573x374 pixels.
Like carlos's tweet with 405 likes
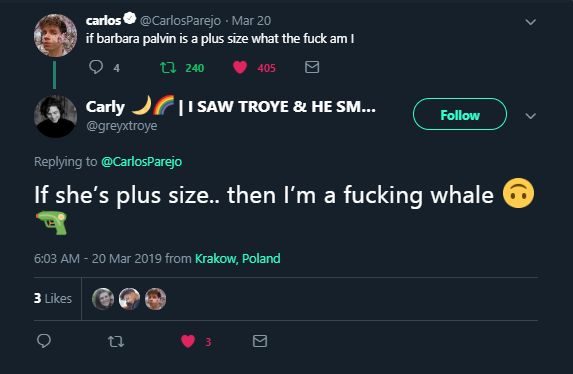(x=240, y=67)
